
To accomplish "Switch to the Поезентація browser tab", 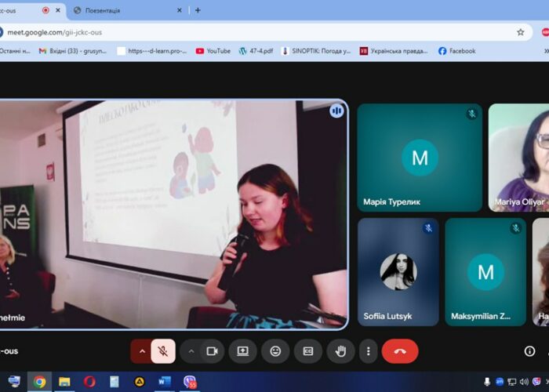I will 125,10.
